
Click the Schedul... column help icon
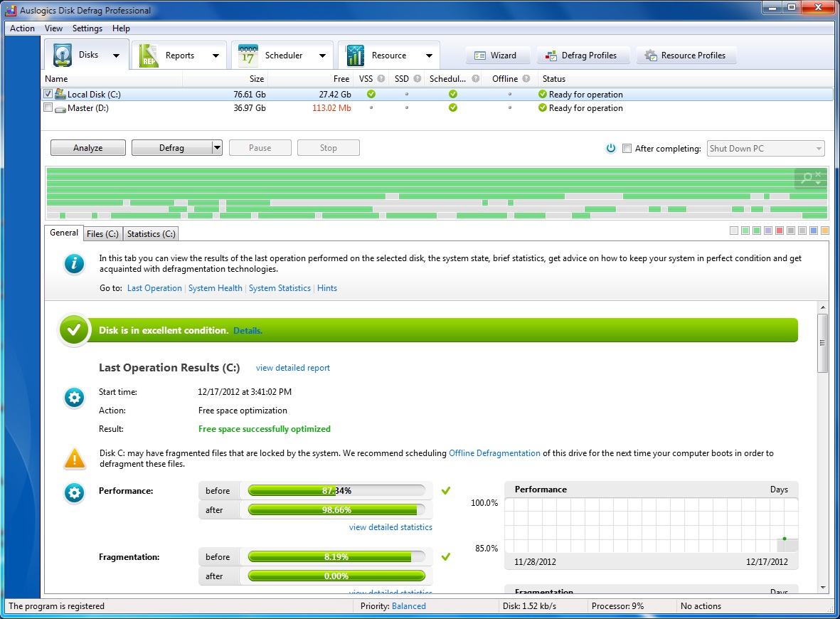click(475, 79)
